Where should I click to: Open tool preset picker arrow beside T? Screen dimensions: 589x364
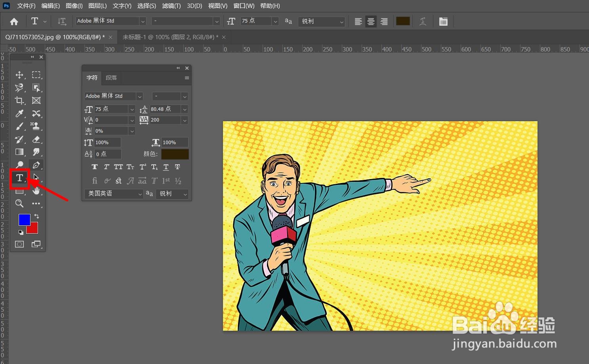(45, 21)
